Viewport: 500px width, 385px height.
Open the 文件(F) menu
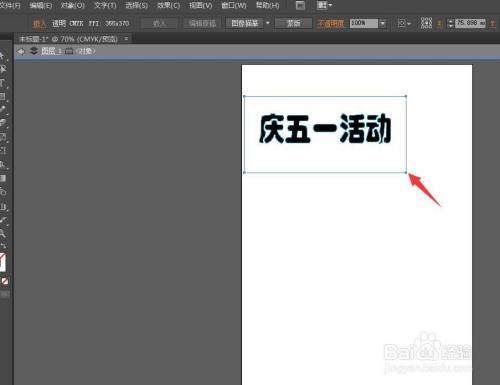[10, 6]
